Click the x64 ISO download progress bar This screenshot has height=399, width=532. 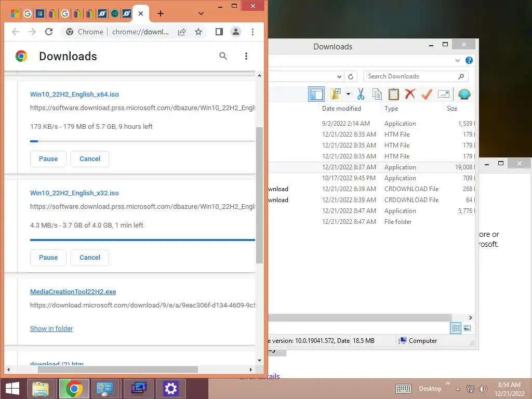tap(142, 141)
